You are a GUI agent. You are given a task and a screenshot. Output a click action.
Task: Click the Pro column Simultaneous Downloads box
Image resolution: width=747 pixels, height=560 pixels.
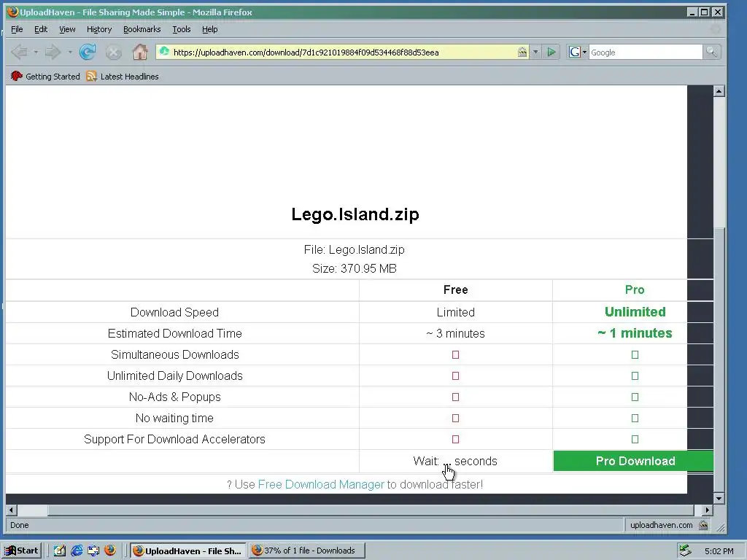pos(635,355)
